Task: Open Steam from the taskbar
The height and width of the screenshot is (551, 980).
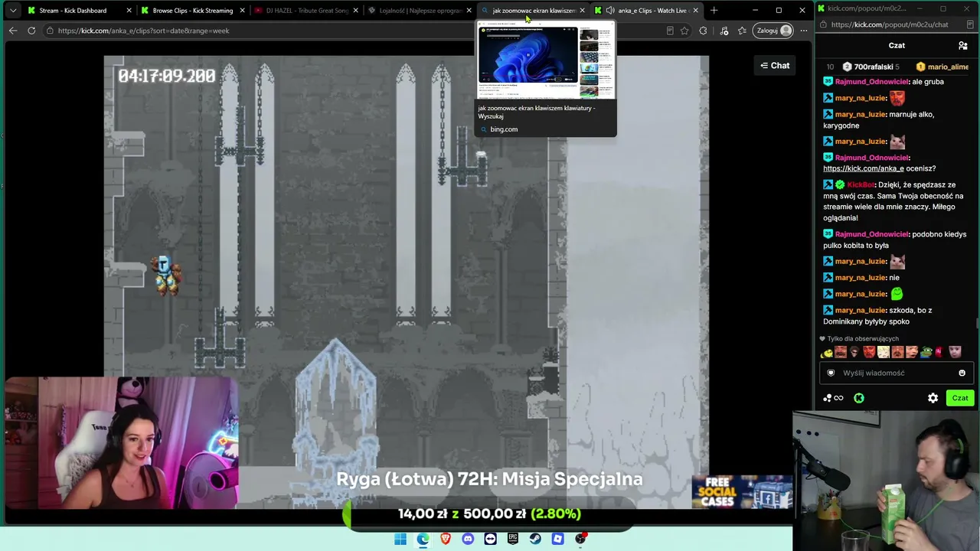Action: point(535,539)
